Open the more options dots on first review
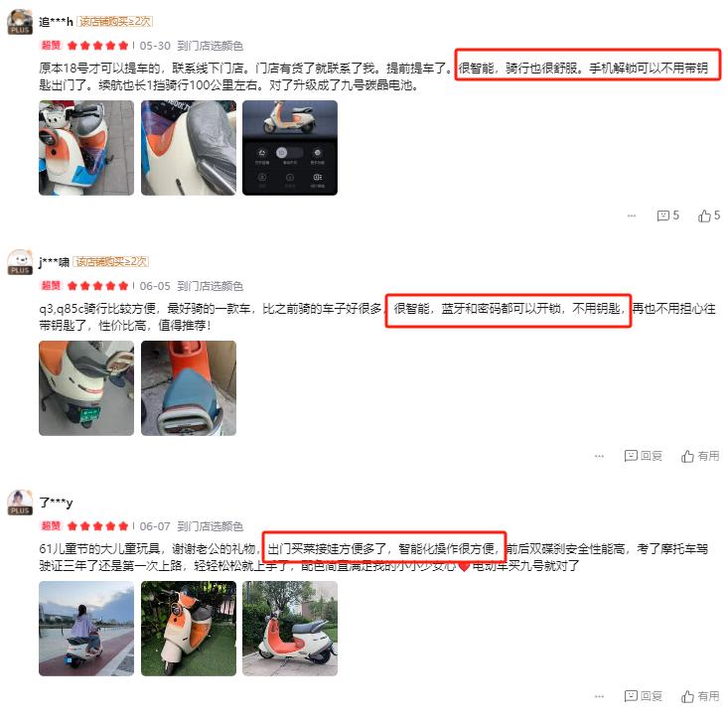The image size is (728, 722). 631,216
